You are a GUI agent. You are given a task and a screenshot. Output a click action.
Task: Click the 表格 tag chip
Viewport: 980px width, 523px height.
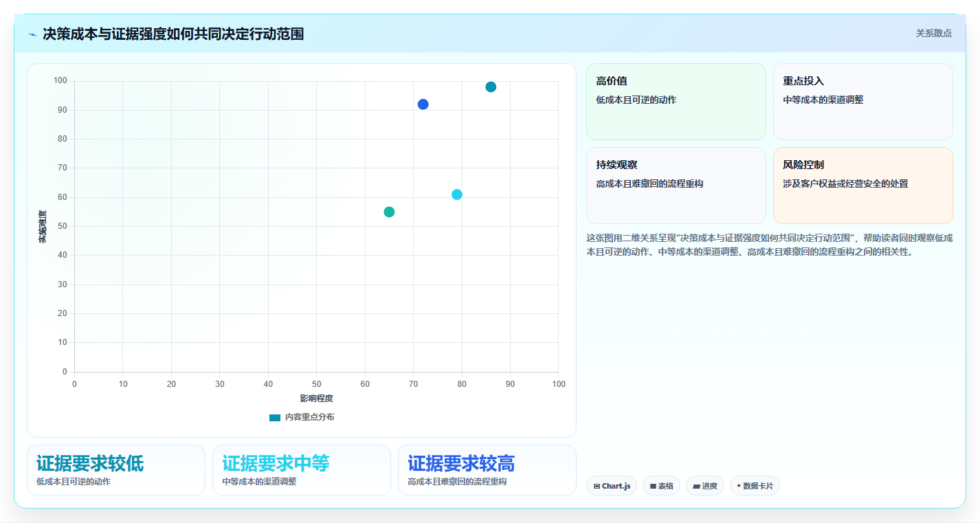coord(661,486)
